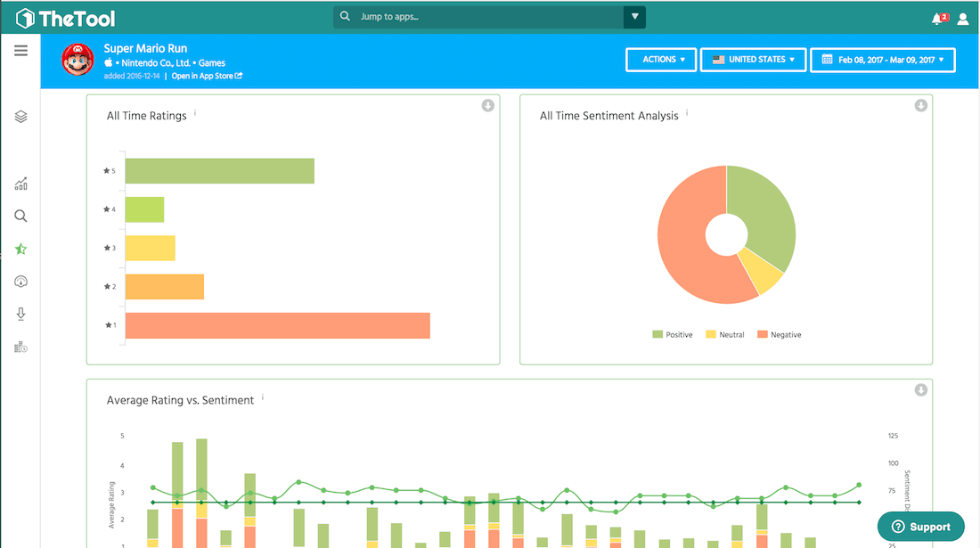Click the Open in App Store link

pyautogui.click(x=207, y=77)
